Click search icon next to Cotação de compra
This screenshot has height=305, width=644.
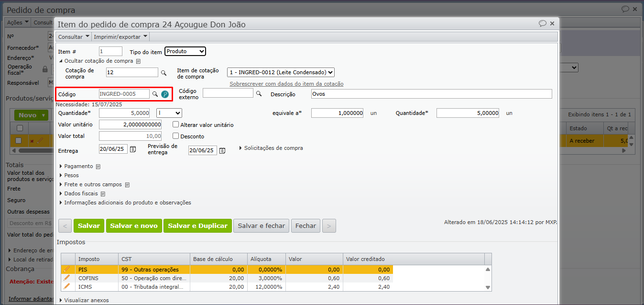click(164, 73)
